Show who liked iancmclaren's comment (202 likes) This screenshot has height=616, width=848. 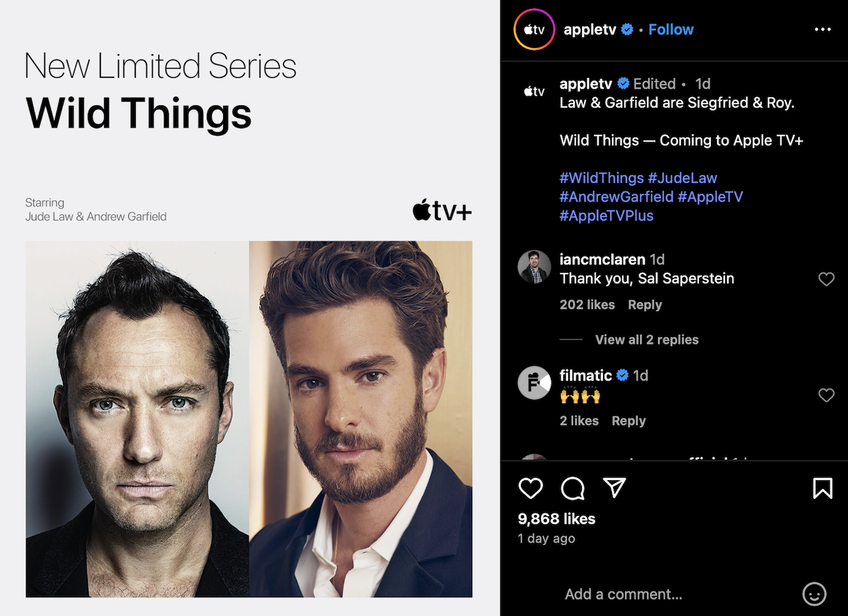(x=587, y=305)
